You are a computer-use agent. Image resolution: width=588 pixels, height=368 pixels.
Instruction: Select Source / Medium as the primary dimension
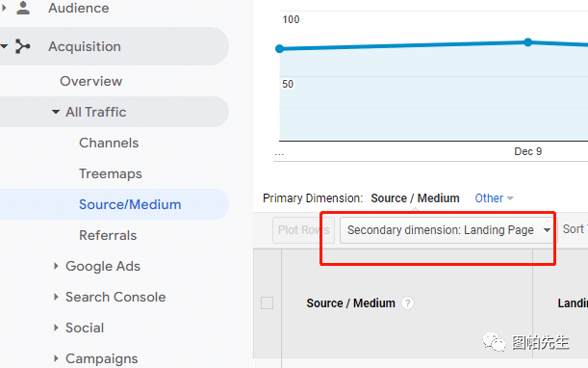pos(415,197)
